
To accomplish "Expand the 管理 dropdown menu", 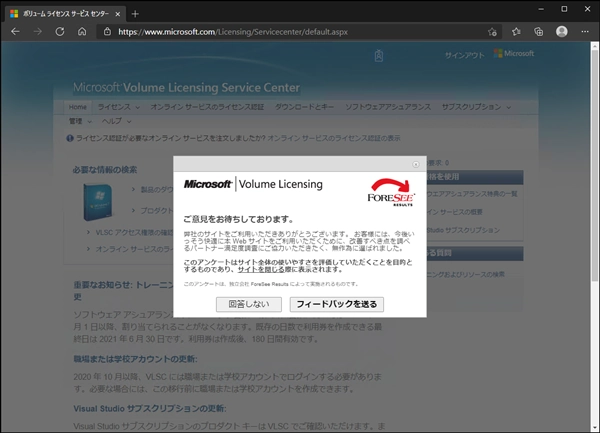I will [x=80, y=121].
